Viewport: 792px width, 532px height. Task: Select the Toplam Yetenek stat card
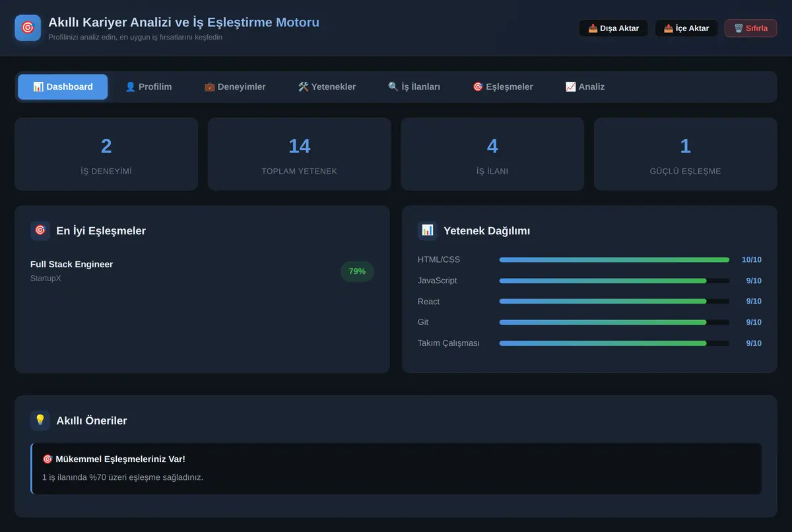[x=300, y=154]
